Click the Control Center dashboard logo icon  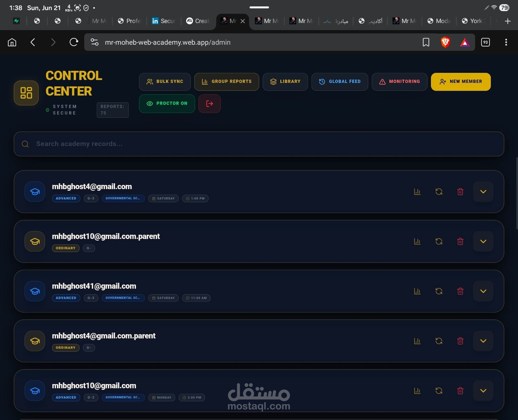coord(26,93)
